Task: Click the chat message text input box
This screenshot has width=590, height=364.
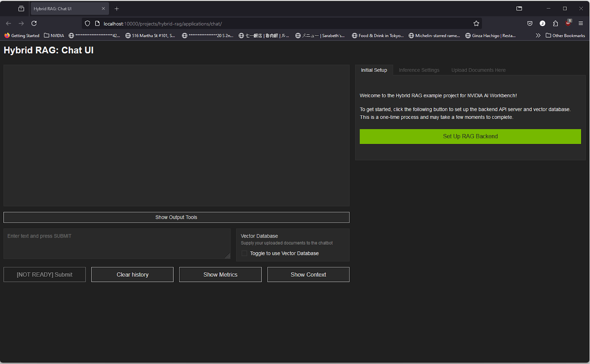Action: click(x=117, y=244)
